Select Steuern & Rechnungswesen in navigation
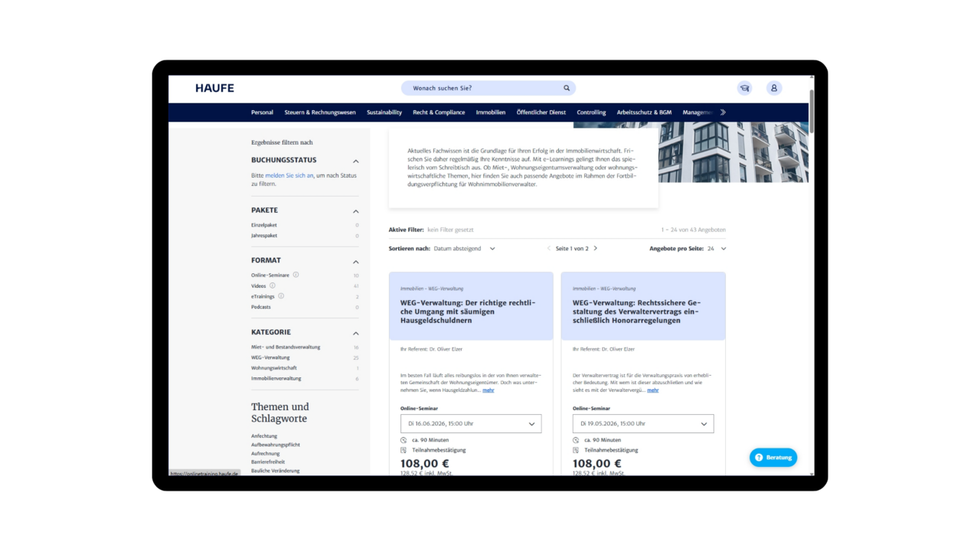Image resolution: width=980 pixels, height=551 pixels. click(x=320, y=112)
